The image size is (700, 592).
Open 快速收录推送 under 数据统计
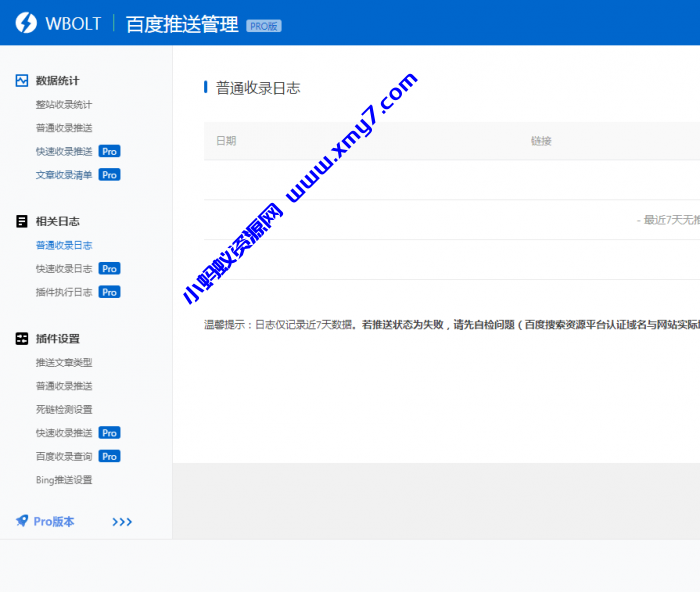(x=64, y=151)
